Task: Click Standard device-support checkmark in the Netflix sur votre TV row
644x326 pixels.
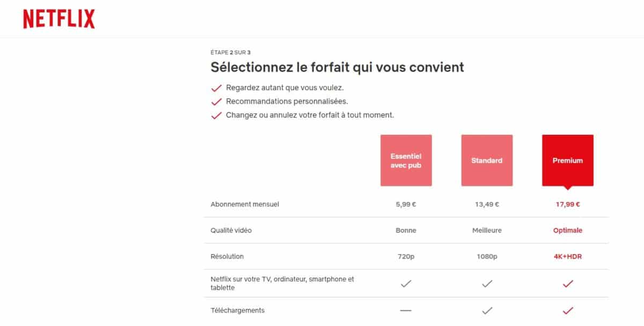Action: tap(487, 284)
